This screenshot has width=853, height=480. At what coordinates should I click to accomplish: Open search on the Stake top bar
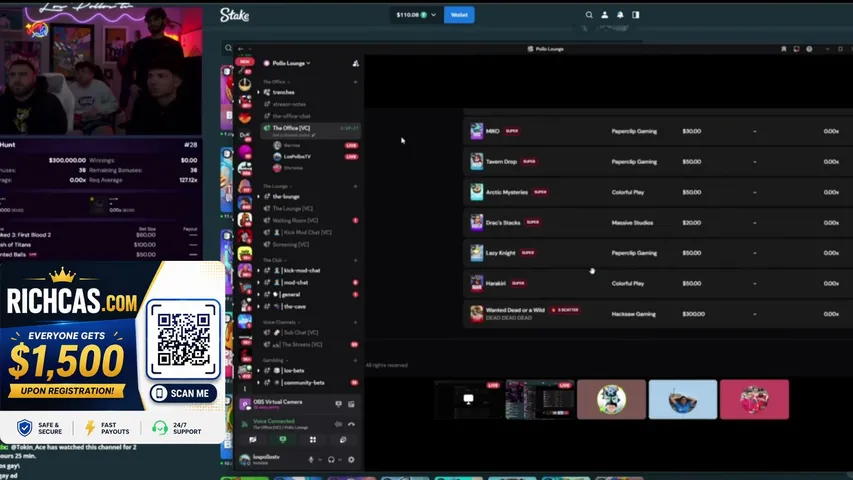[x=589, y=15]
